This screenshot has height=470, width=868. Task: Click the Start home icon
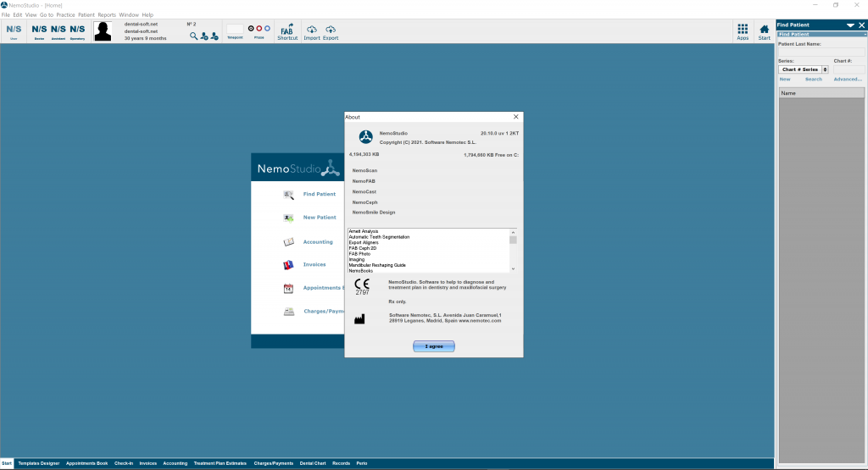click(x=765, y=30)
